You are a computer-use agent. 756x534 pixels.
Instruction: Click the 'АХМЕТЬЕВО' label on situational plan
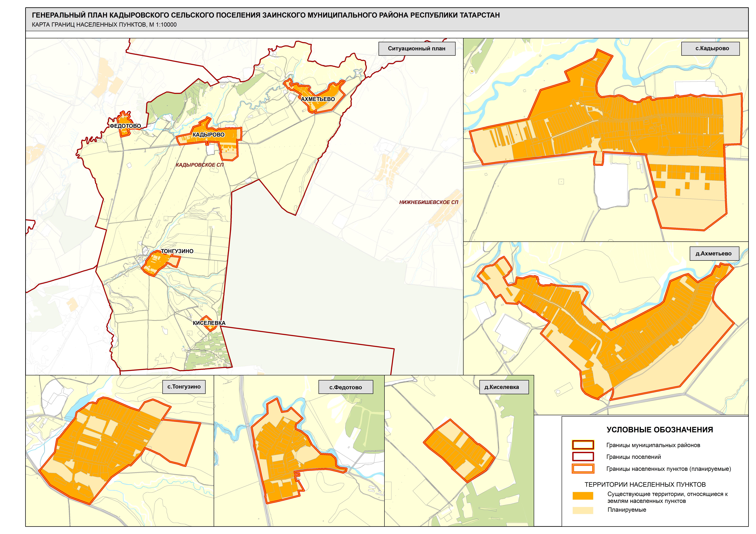(318, 99)
